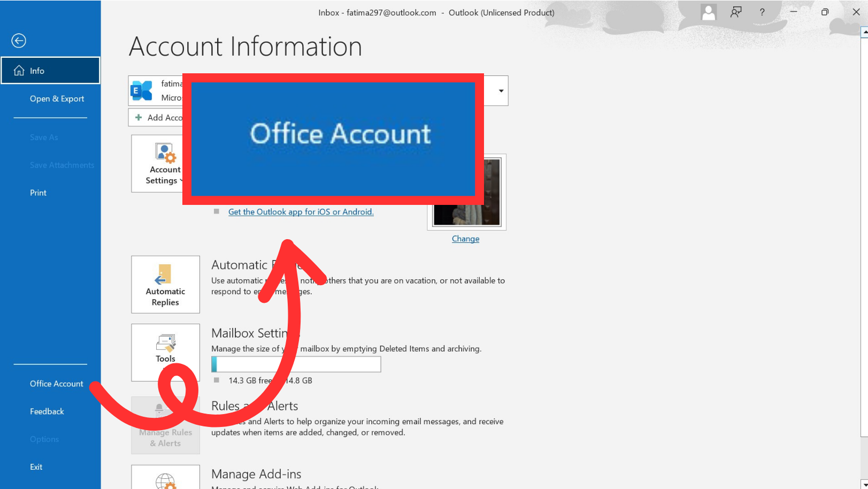Screen dimensions: 868x489
Task: Restore down the Outlook window
Action: pos(825,12)
